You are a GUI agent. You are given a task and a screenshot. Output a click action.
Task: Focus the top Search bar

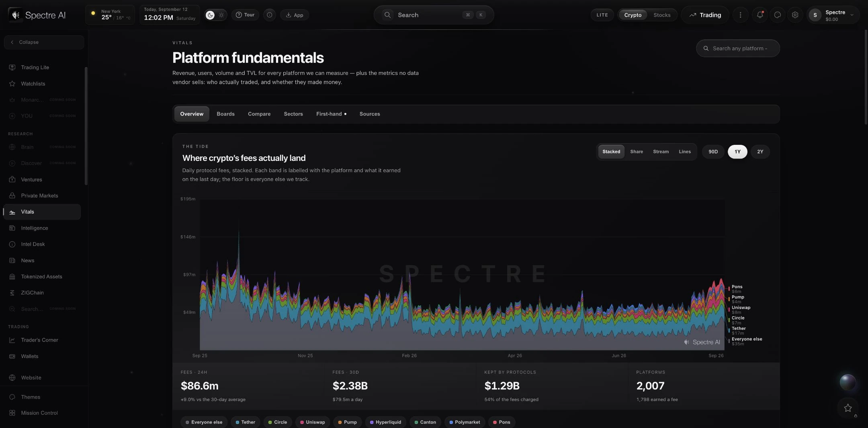[434, 15]
